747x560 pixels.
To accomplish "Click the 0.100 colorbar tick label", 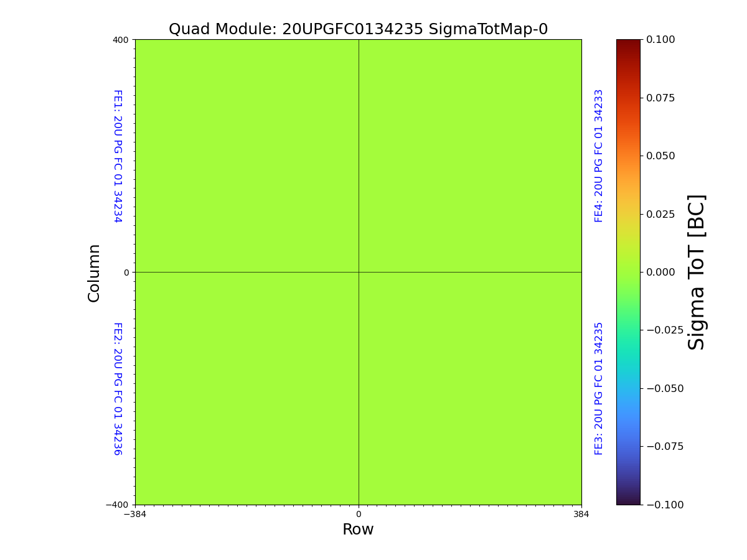I will tap(660, 39).
